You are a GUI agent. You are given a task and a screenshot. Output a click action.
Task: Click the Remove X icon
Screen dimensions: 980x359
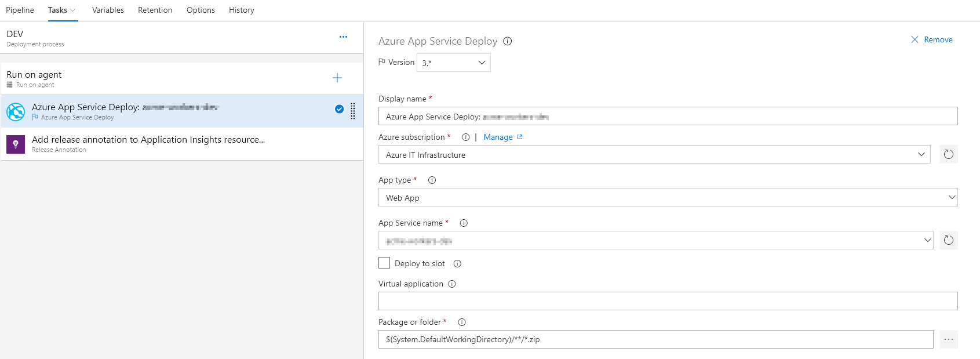point(915,39)
